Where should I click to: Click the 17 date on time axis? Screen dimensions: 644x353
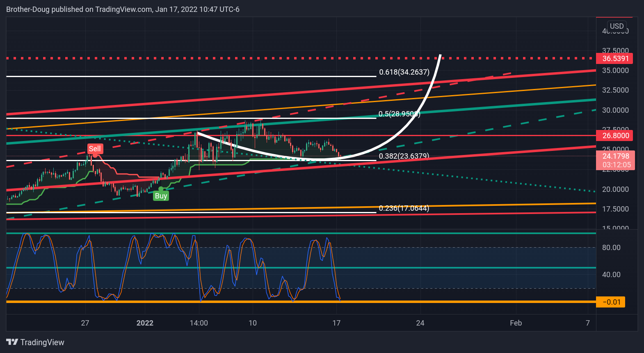pyautogui.click(x=336, y=323)
